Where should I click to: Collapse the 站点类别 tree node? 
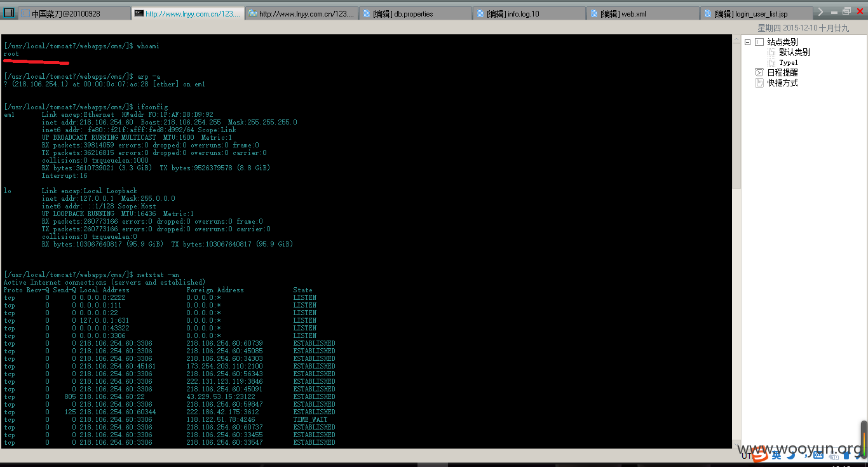click(x=747, y=42)
